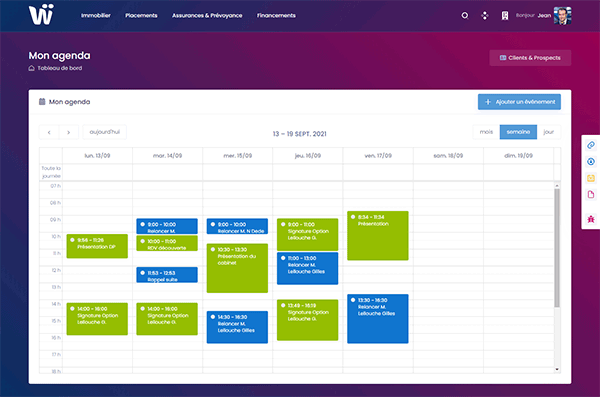The height and width of the screenshot is (397, 600).
Task: Open the Assurances & Prévoyance menu
Action: coord(207,16)
